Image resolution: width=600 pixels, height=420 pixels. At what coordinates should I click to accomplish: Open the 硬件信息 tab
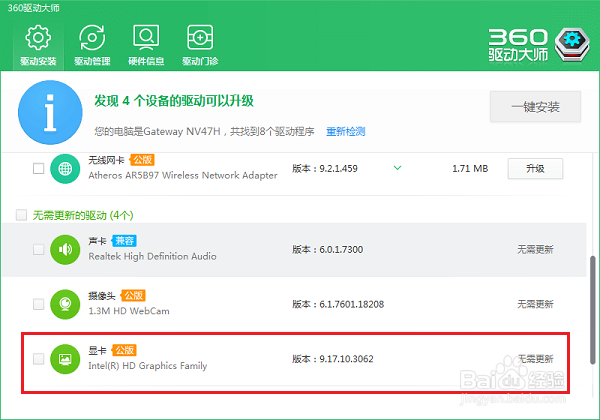pyautogui.click(x=146, y=46)
